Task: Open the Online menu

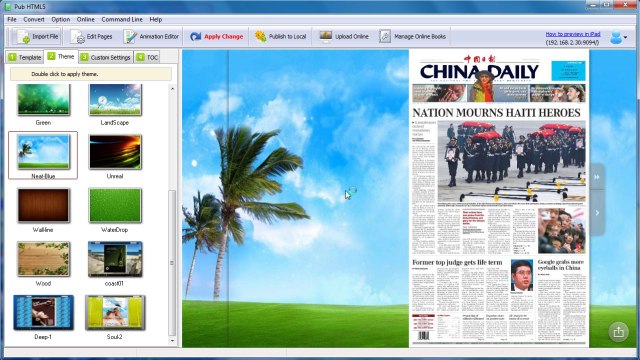Action: click(x=86, y=19)
